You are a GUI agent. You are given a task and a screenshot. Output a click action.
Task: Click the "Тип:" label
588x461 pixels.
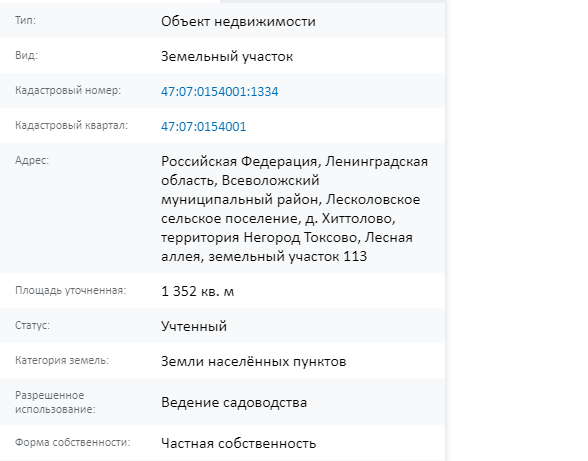tap(26, 20)
